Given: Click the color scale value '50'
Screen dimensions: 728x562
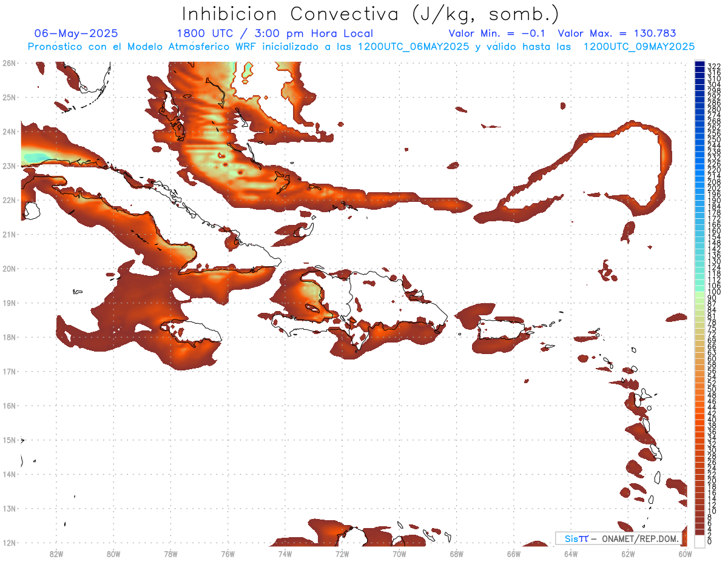Looking at the screenshot, I should [x=712, y=389].
